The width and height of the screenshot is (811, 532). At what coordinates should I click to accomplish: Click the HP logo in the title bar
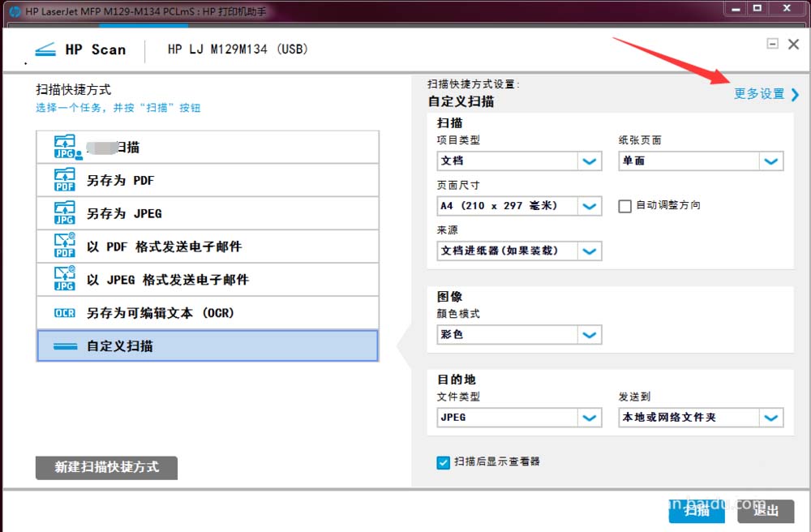point(15,11)
